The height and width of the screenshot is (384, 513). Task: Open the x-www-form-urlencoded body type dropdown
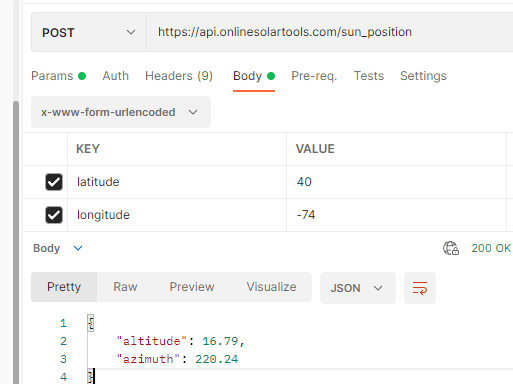click(x=121, y=112)
